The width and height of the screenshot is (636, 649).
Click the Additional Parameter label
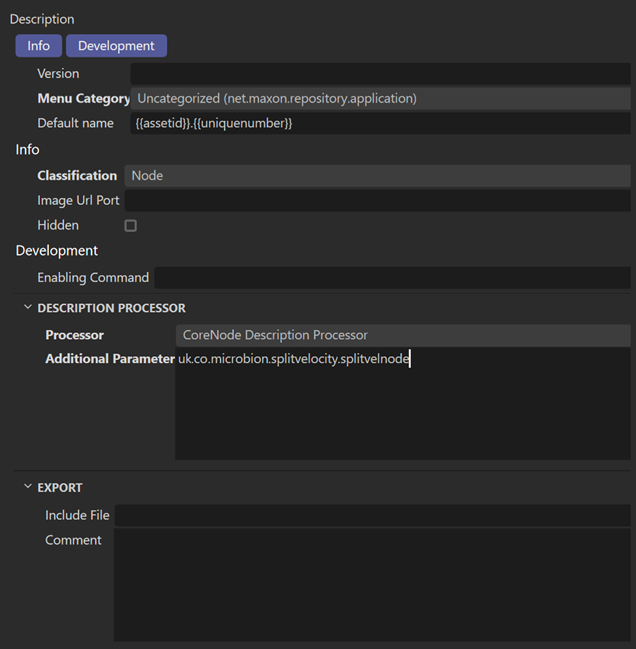pyautogui.click(x=109, y=359)
